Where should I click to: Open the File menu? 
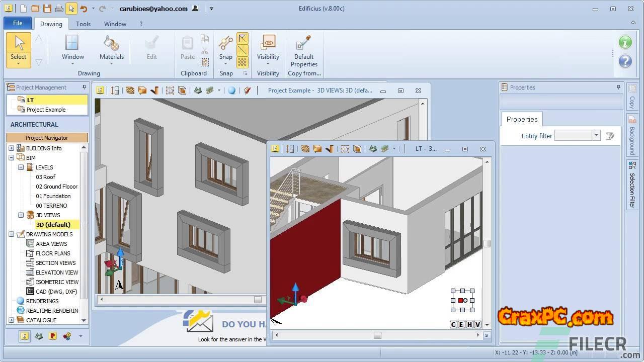[18, 23]
